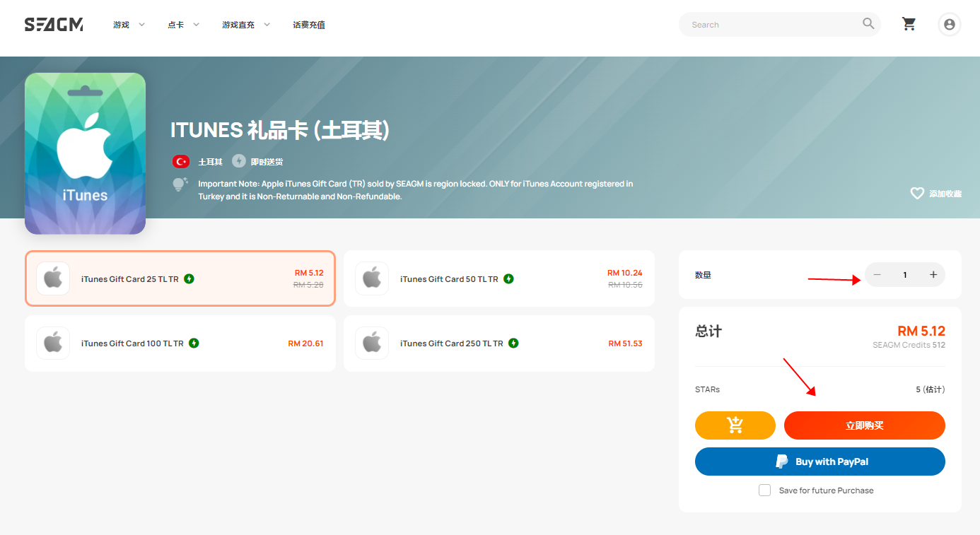Click the RM 51.53 price text

point(625,343)
